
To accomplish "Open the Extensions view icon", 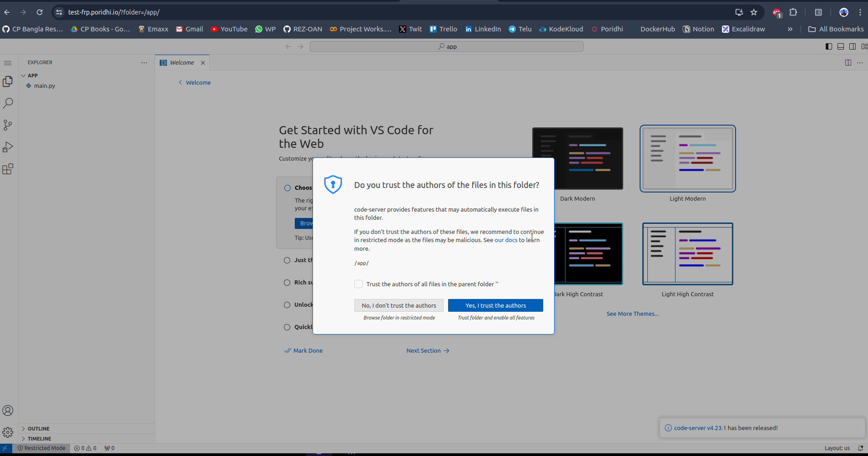I will tap(8, 169).
